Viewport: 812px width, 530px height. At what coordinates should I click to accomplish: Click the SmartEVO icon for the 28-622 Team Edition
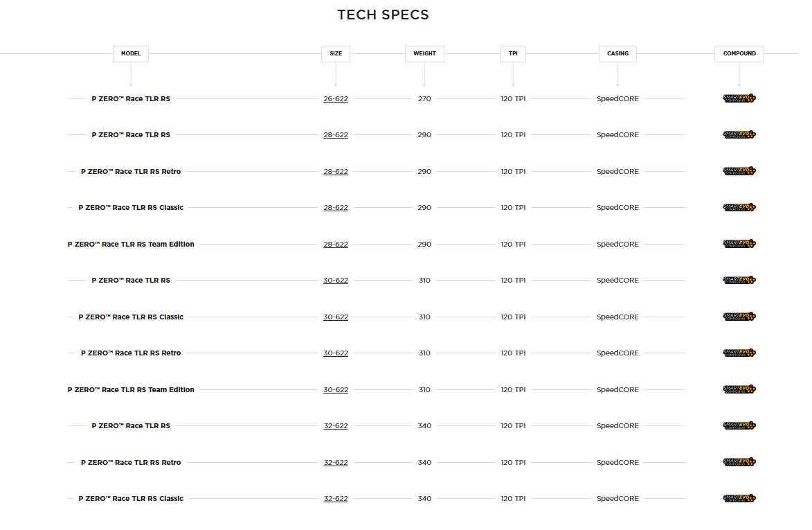(x=739, y=244)
